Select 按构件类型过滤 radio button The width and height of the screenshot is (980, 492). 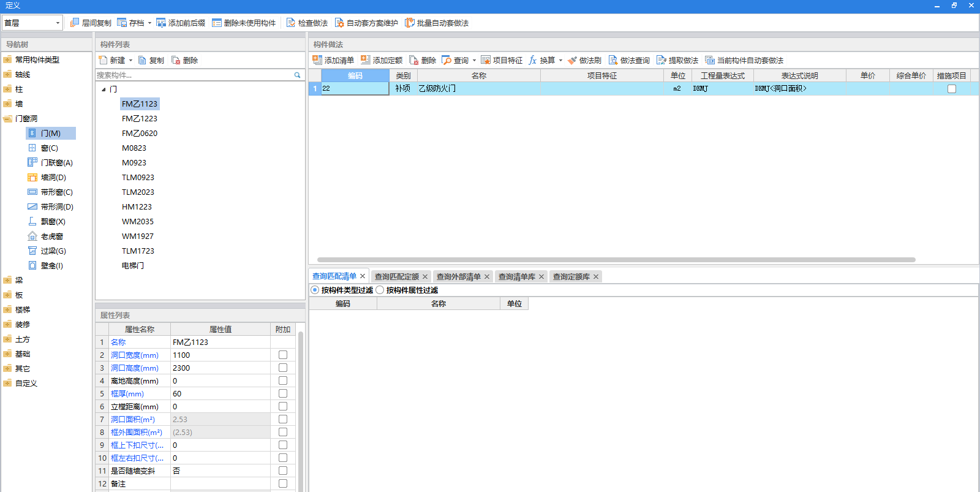tap(315, 290)
